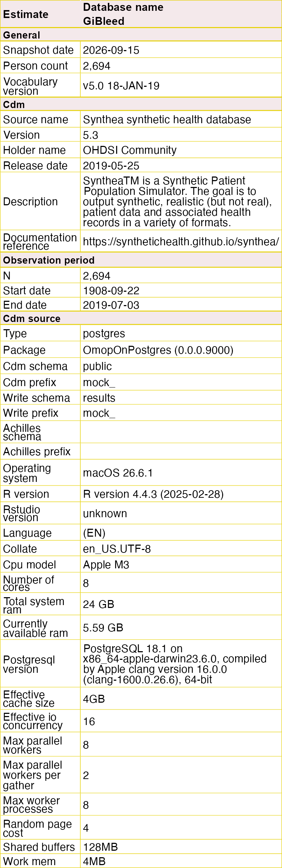Screen dimensions: 282x868
Task: Select the Package OmopOnPostgres cell
Action: 181,350
